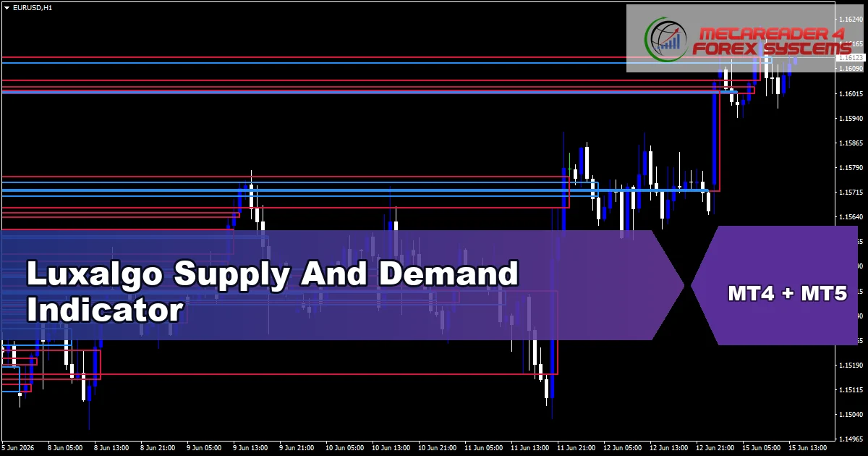
Task: Select the 8 Jun 21:00 time label
Action: pos(157,447)
